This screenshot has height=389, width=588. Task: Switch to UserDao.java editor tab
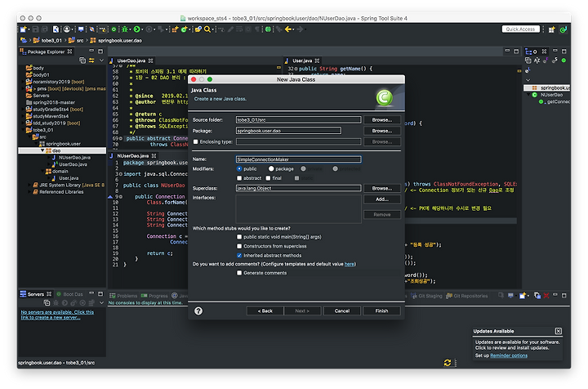point(131,60)
